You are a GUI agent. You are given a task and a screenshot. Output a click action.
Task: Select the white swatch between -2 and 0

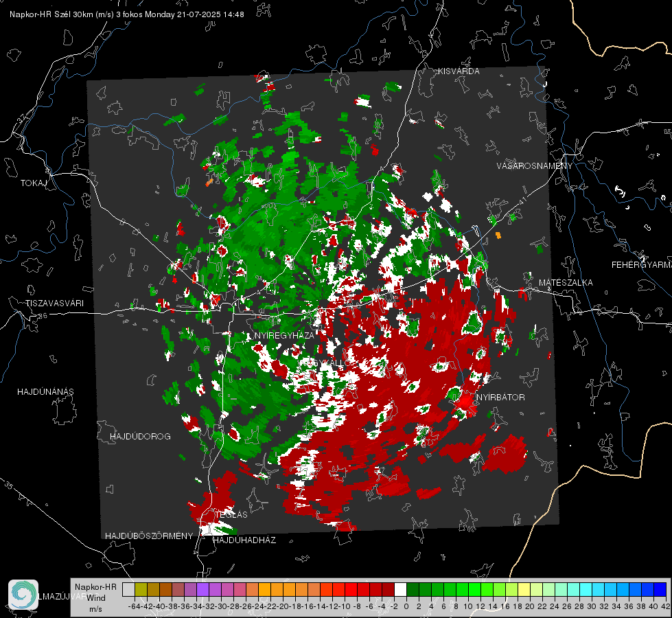[400, 589]
